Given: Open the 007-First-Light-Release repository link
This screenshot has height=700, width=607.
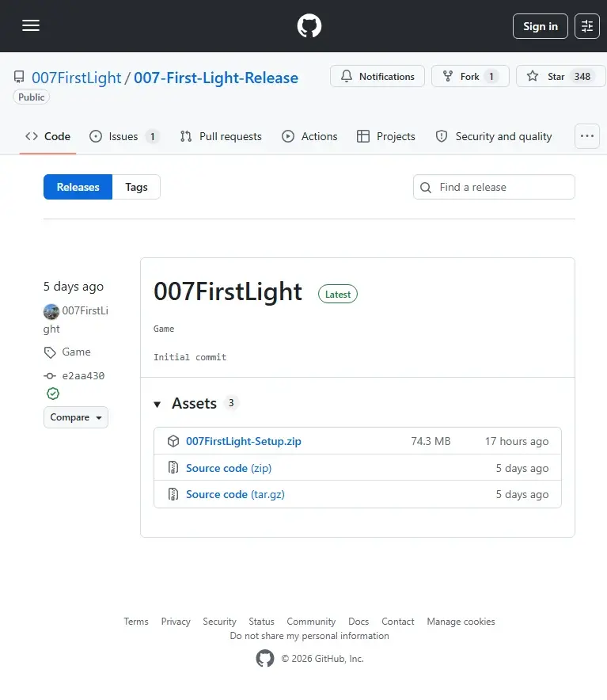Looking at the screenshot, I should (x=216, y=78).
